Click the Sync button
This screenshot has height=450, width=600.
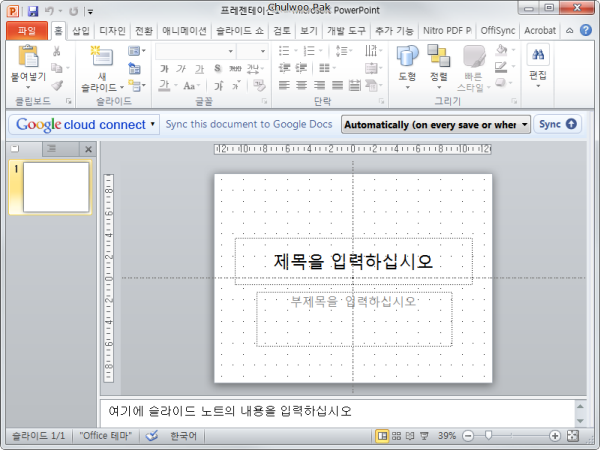(x=558, y=124)
